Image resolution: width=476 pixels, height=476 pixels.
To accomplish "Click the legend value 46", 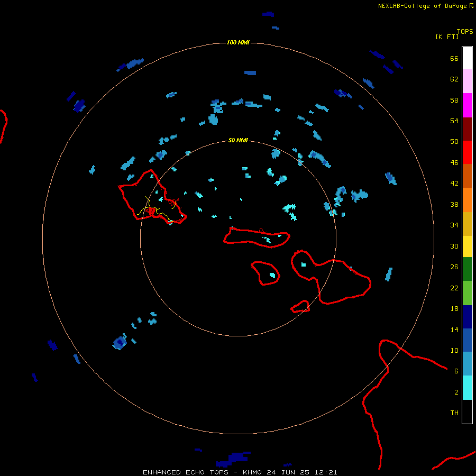I will click(x=454, y=163).
